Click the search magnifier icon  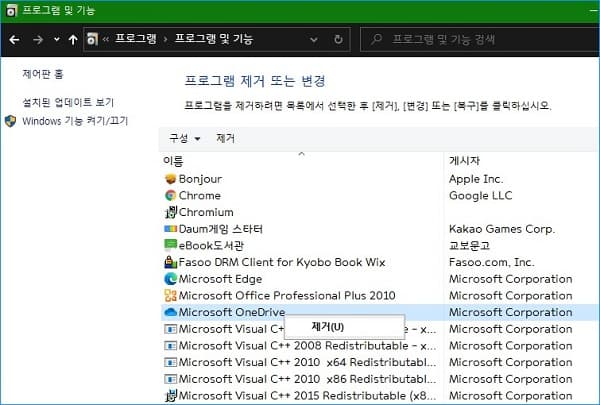coord(377,39)
